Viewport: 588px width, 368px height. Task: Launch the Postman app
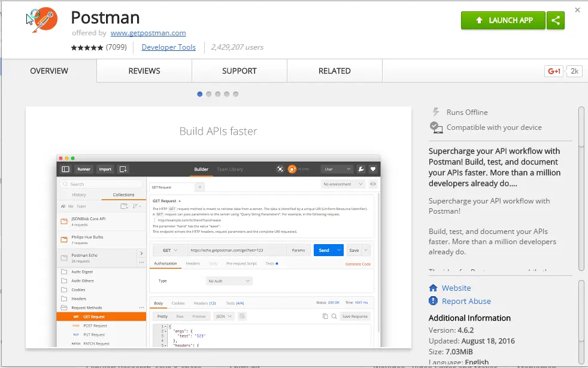503,20
